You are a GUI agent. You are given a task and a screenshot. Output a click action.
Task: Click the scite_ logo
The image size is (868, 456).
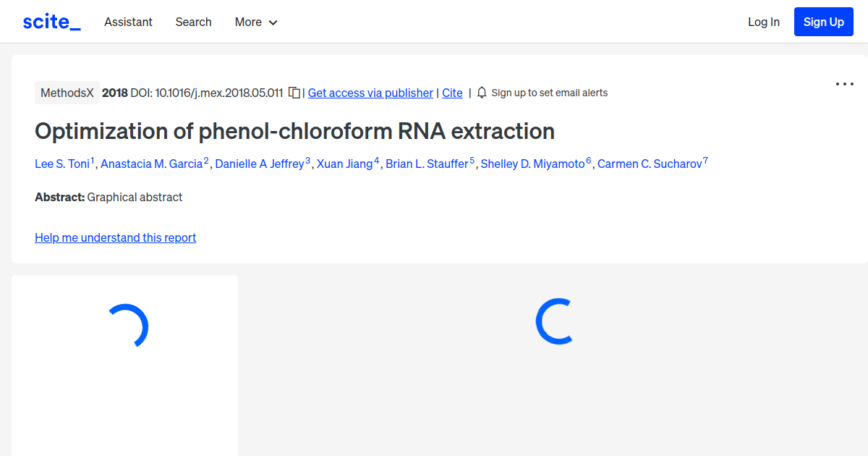(x=51, y=21)
